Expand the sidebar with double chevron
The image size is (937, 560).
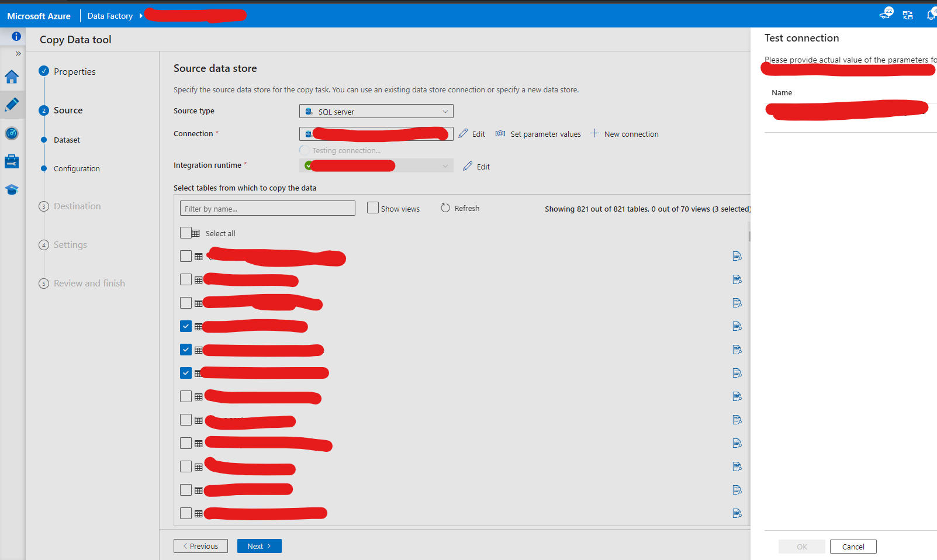pyautogui.click(x=18, y=54)
